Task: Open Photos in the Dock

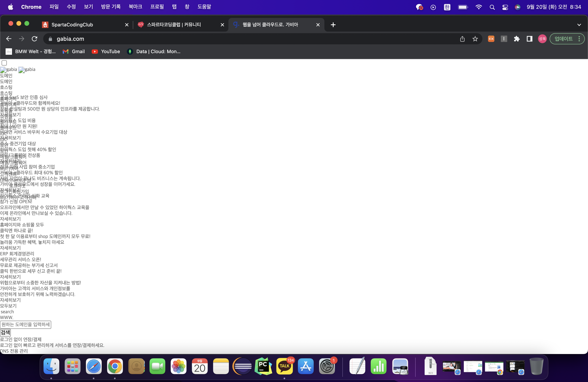Action: click(x=179, y=366)
